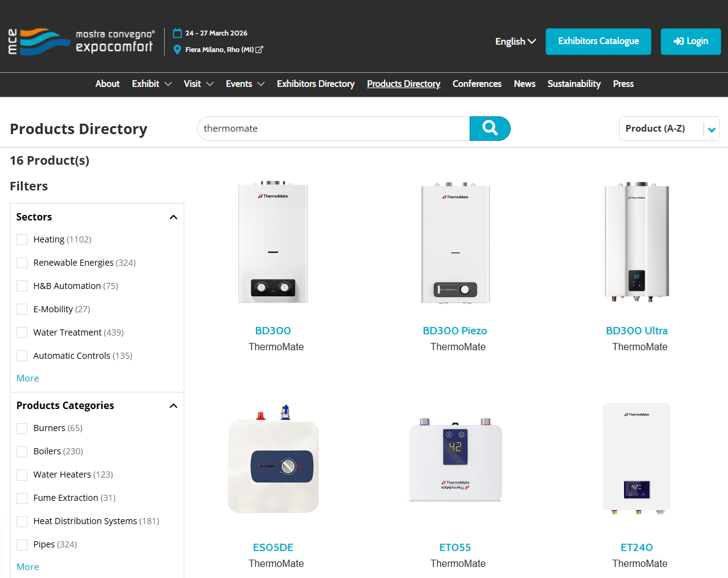The image size is (728, 578).
Task: Open the BD300 Ultra product link
Action: click(x=636, y=331)
